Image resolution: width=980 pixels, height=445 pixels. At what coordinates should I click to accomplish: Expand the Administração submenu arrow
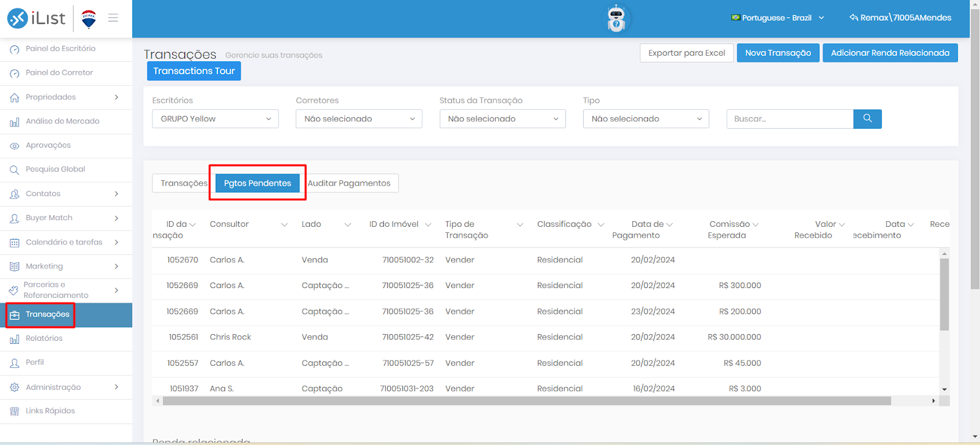pyautogui.click(x=116, y=387)
